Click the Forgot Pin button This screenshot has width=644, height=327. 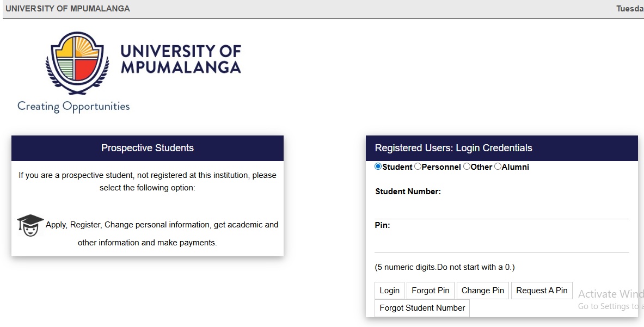click(430, 291)
